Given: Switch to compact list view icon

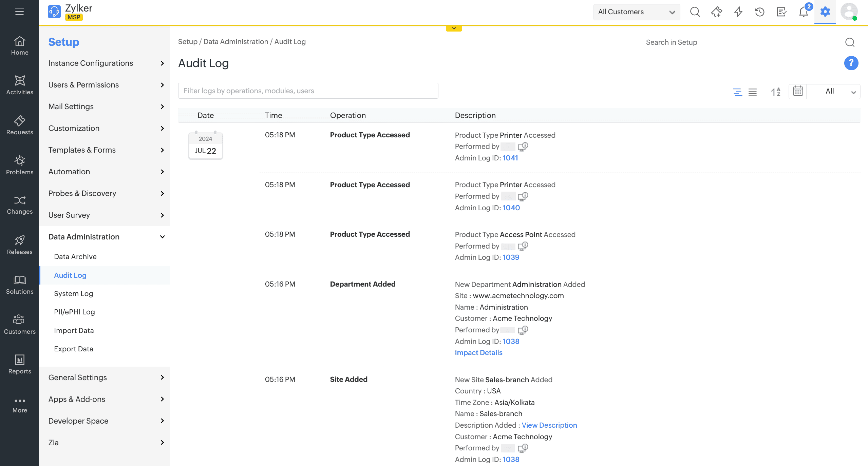Looking at the screenshot, I should [x=753, y=92].
